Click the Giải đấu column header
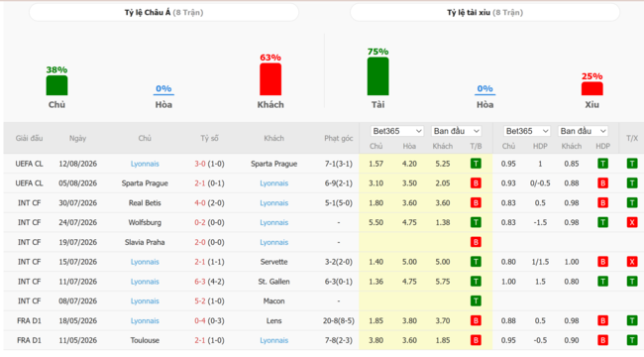Screen dimensions: 644x357 point(29,138)
